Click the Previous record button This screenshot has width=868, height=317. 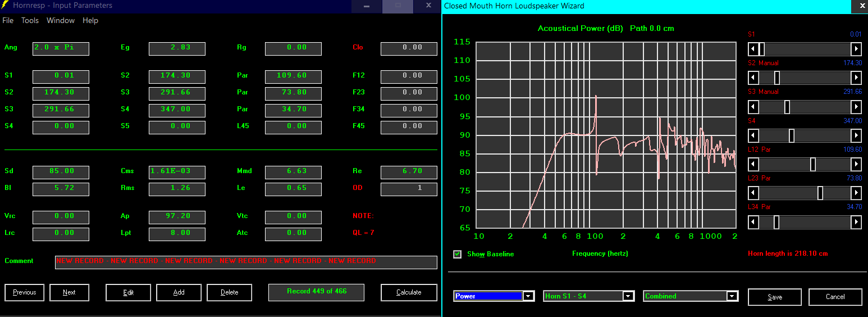point(25,292)
